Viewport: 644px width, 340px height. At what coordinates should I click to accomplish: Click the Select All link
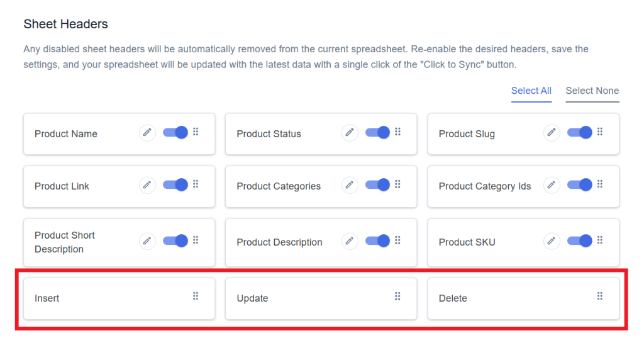click(x=531, y=91)
